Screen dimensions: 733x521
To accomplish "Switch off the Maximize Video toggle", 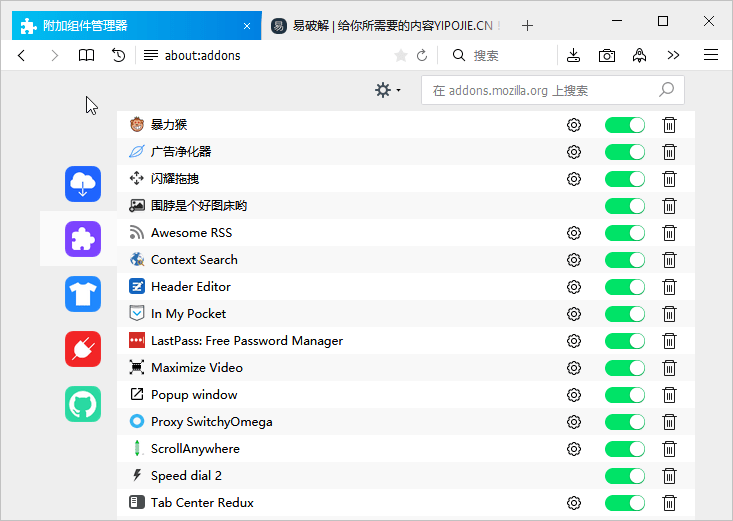I will point(625,368).
